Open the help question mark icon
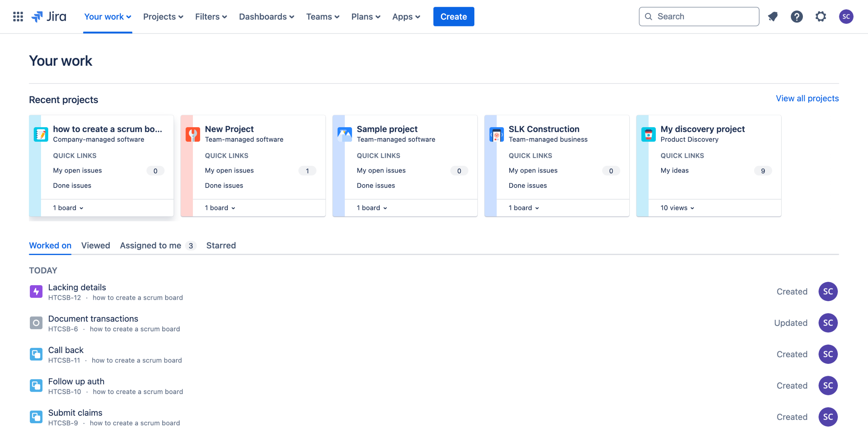868x429 pixels. tap(796, 16)
